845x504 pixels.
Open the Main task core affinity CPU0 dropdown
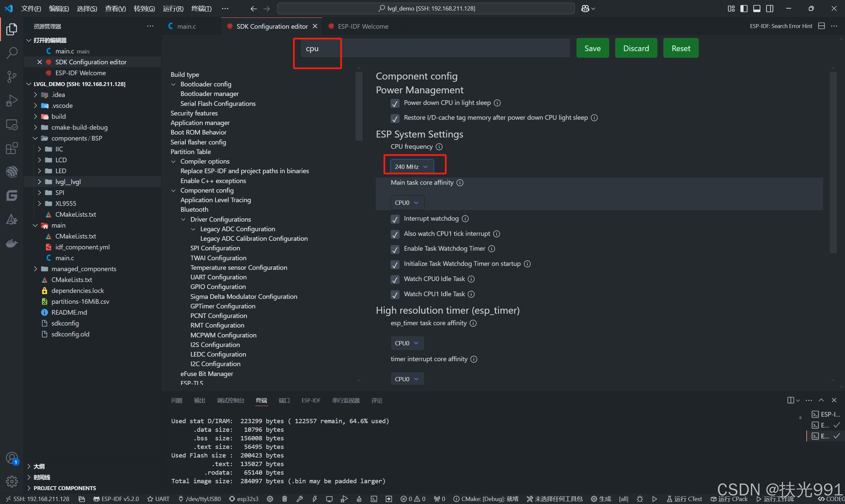[407, 203]
